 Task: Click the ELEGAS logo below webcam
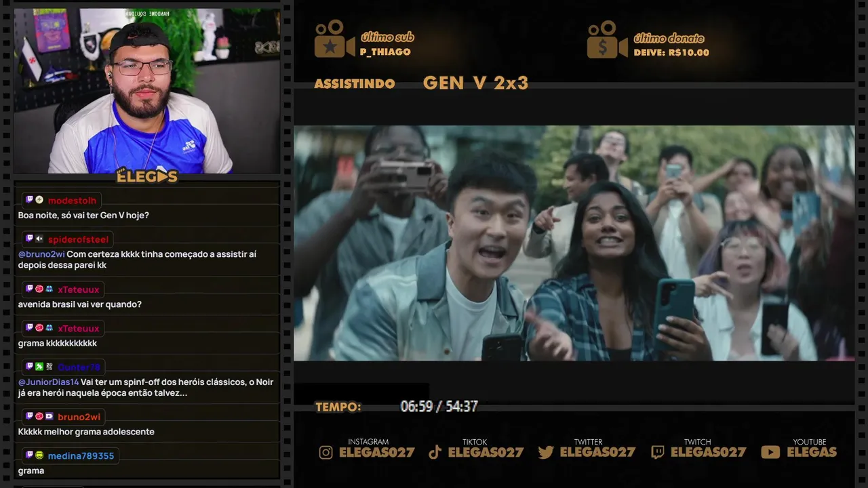pos(147,176)
